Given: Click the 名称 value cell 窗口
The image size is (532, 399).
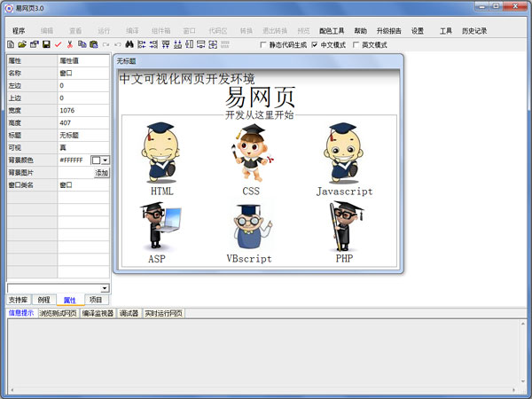Looking at the screenshot, I should coord(83,73).
